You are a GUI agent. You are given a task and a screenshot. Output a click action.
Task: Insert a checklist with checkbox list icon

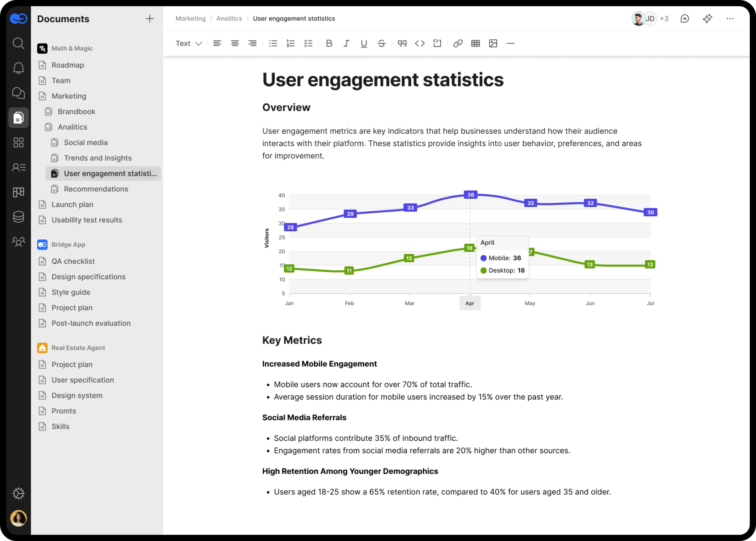[308, 43]
